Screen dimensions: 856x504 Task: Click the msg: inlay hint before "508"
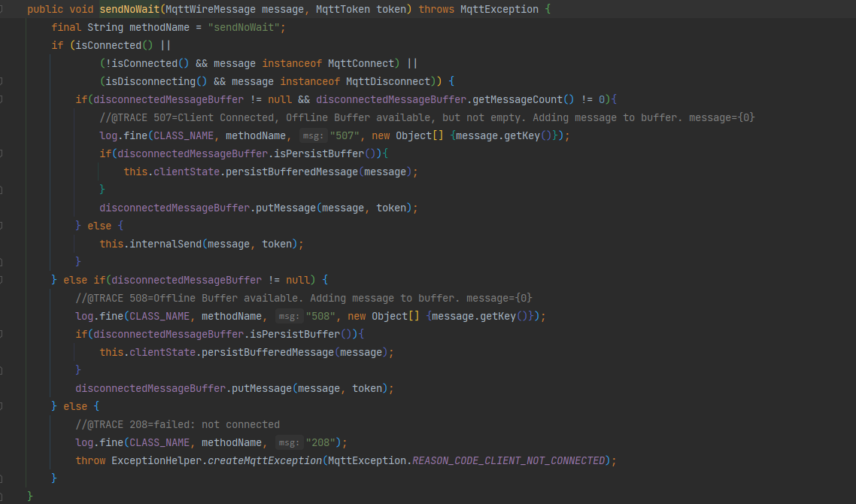[x=289, y=316]
